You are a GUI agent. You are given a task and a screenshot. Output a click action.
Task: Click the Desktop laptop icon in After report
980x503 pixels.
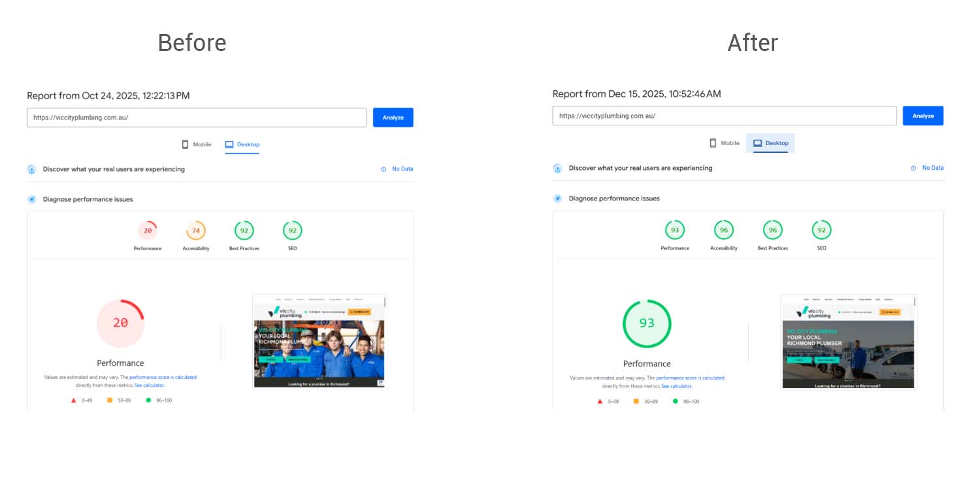tap(757, 143)
